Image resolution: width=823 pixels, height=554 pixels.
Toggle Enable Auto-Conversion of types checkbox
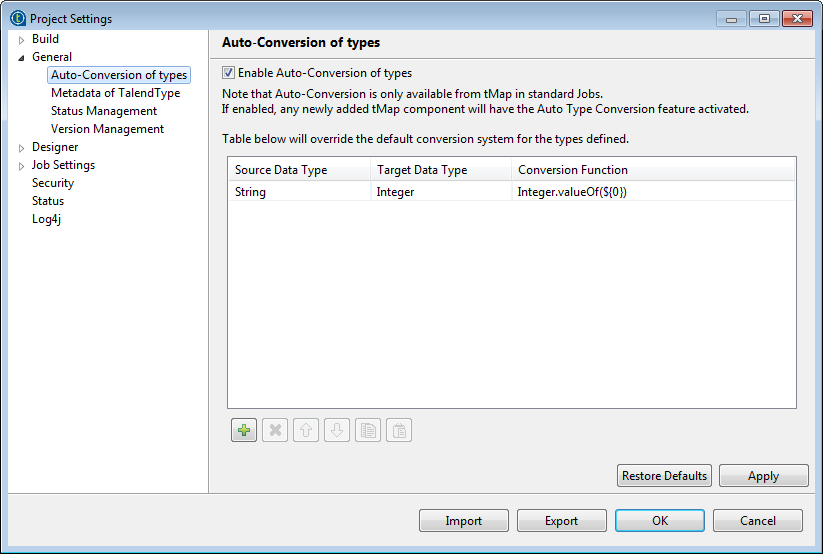tap(228, 73)
